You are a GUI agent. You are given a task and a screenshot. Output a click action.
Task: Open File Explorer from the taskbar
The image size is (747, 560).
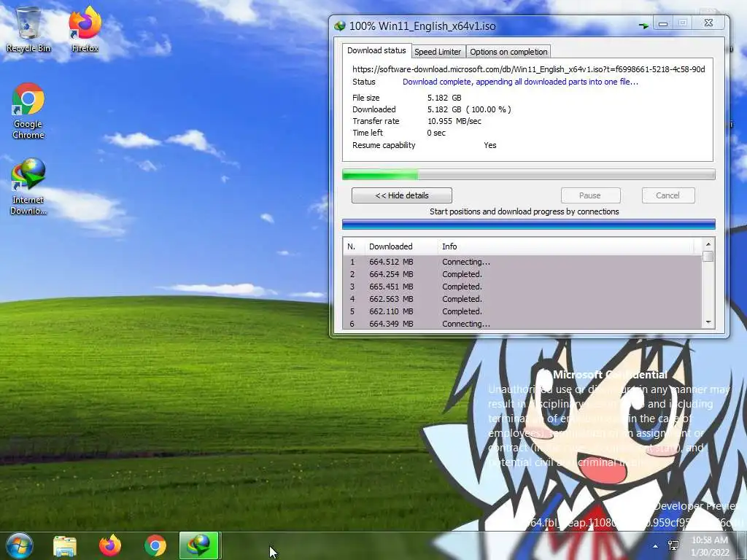click(65, 545)
